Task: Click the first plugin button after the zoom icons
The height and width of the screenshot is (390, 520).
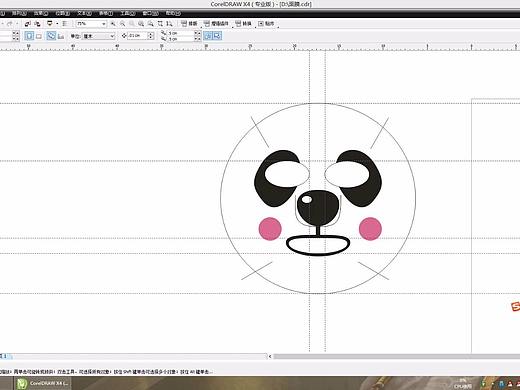Action: 189,24
